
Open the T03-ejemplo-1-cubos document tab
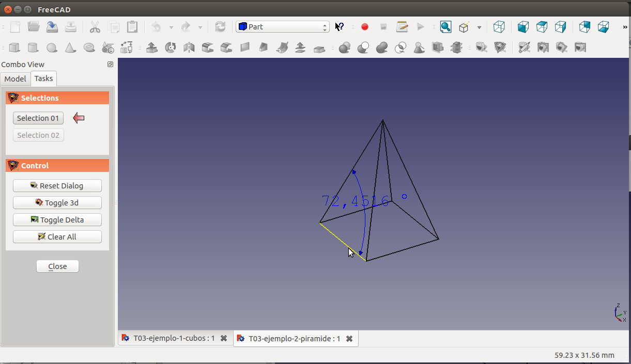(174, 338)
